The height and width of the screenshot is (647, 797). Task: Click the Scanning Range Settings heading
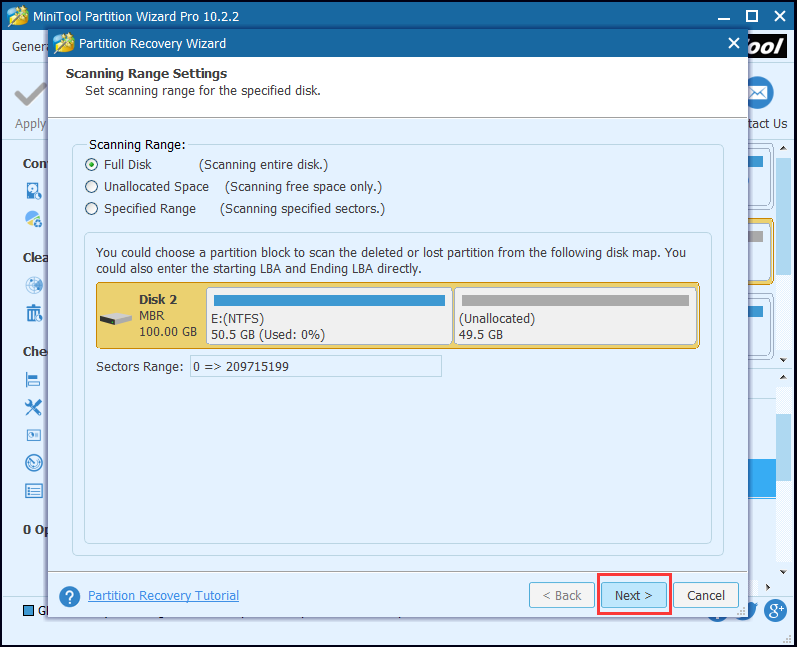click(x=146, y=74)
